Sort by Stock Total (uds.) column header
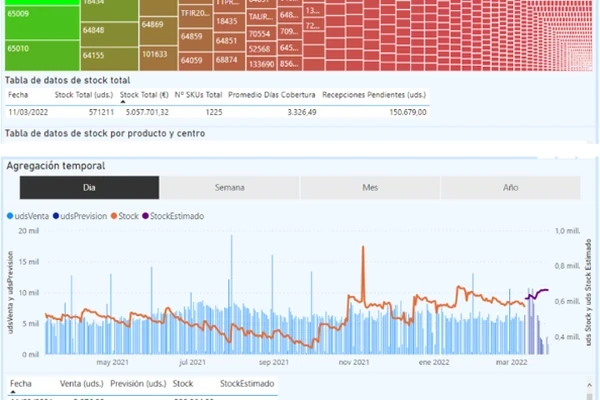 coord(83,94)
